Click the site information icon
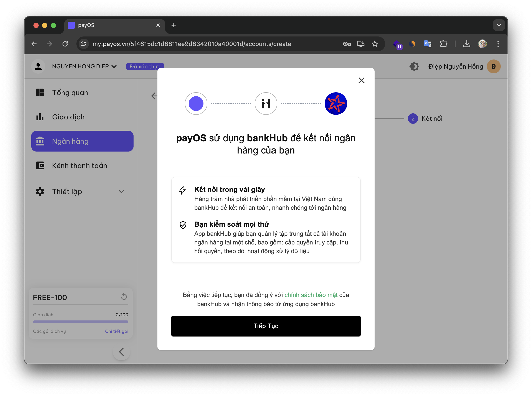This screenshot has height=396, width=532. point(84,44)
